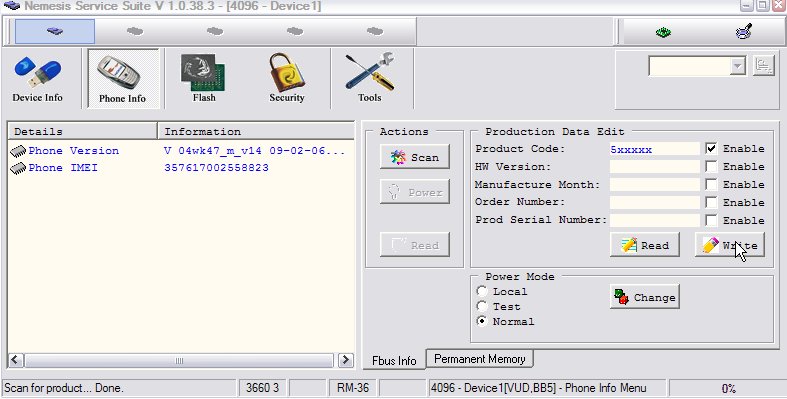Check Enable for Manufacture Month
787x399 pixels.
point(711,185)
